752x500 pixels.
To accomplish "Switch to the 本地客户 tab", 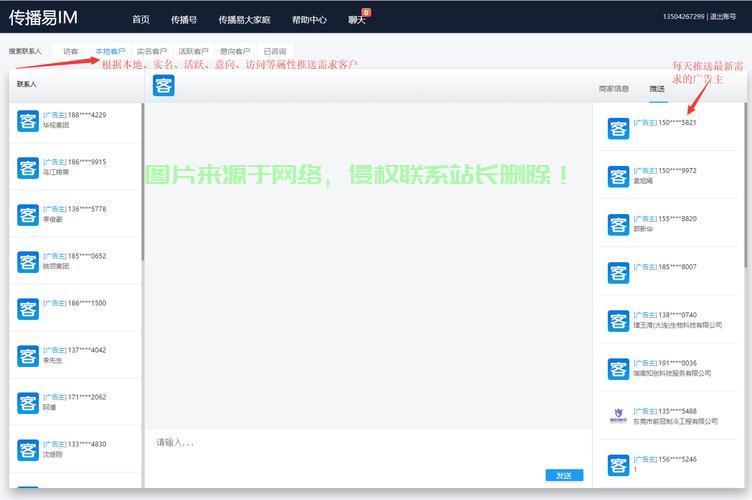I will [110, 51].
